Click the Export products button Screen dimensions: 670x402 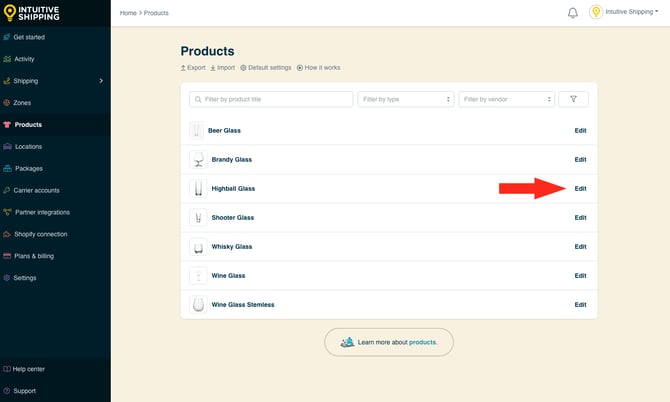pos(193,68)
